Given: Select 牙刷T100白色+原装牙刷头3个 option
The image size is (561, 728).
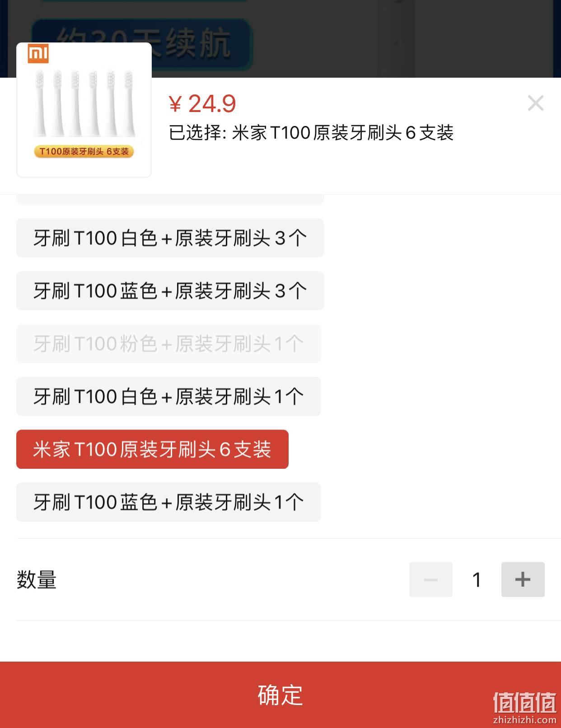Looking at the screenshot, I should (x=170, y=238).
